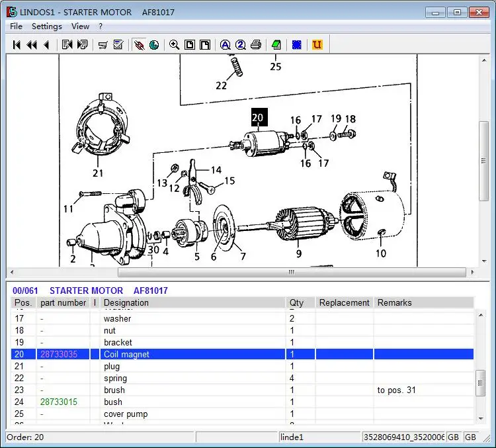Click callout number 9 below the armature
This screenshot has height=448, width=496.
tap(299, 253)
